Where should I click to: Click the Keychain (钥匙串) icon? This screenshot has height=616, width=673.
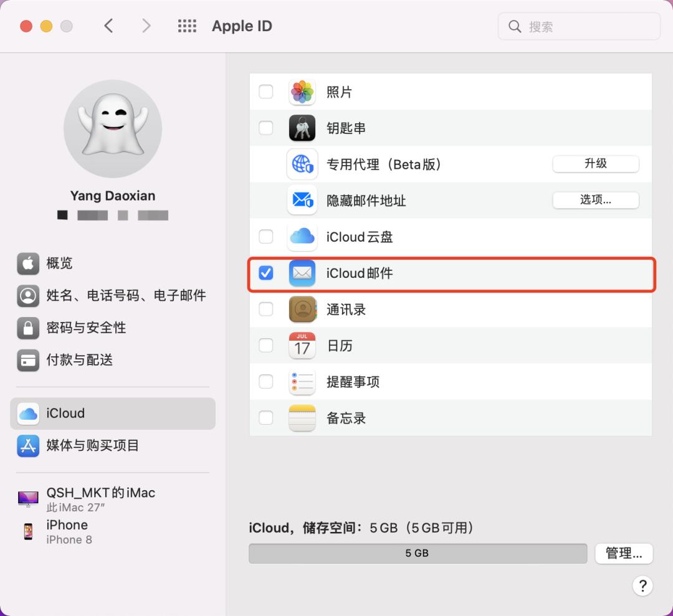(302, 128)
